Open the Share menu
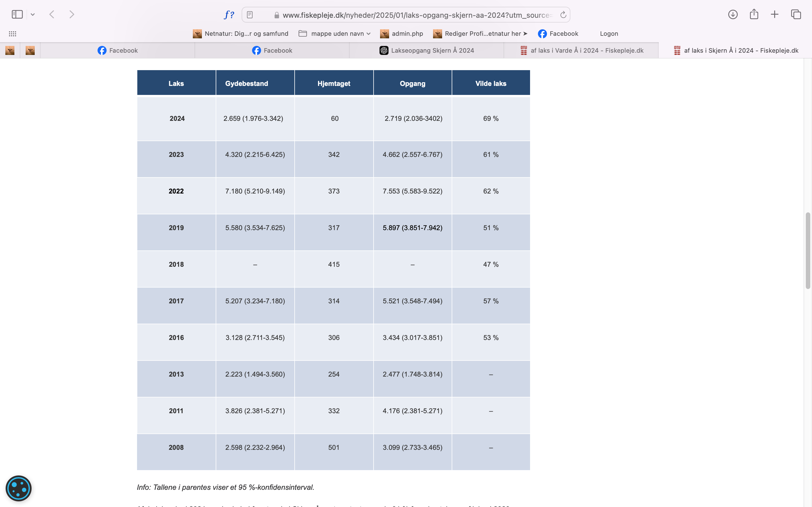Viewport: 812px width, 507px height. [x=754, y=14]
